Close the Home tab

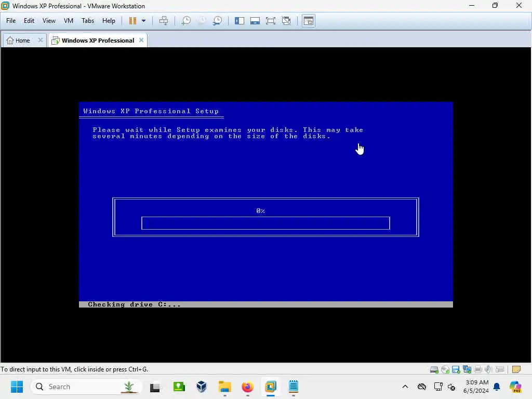41,40
